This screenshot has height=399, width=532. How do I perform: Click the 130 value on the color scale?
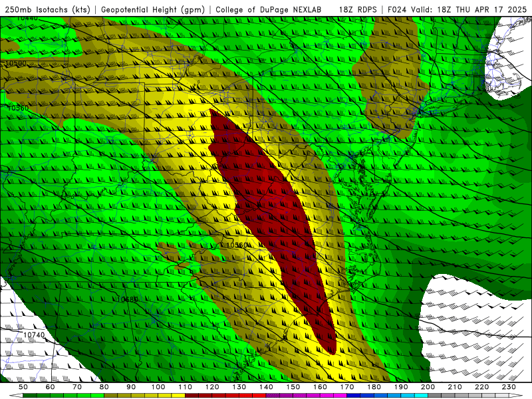(239, 387)
